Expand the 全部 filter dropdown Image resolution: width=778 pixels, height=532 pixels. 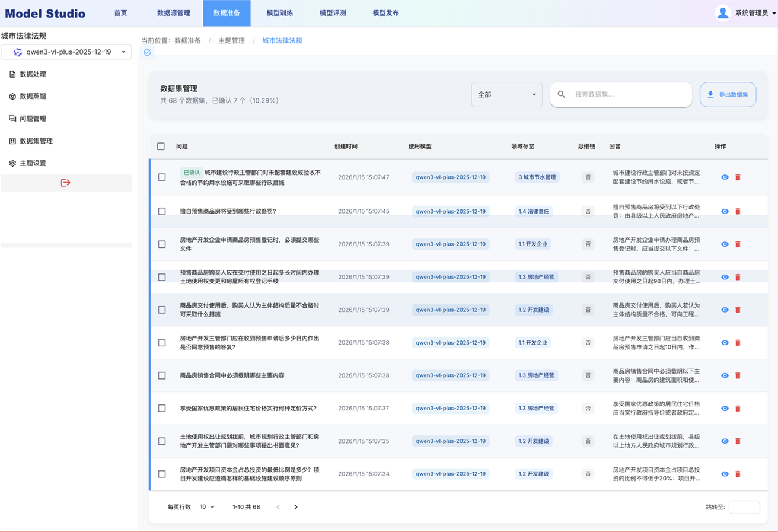click(x=506, y=94)
